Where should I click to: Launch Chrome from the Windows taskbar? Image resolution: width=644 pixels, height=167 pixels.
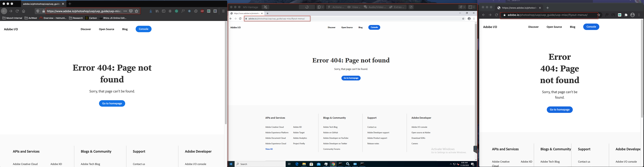point(333,164)
